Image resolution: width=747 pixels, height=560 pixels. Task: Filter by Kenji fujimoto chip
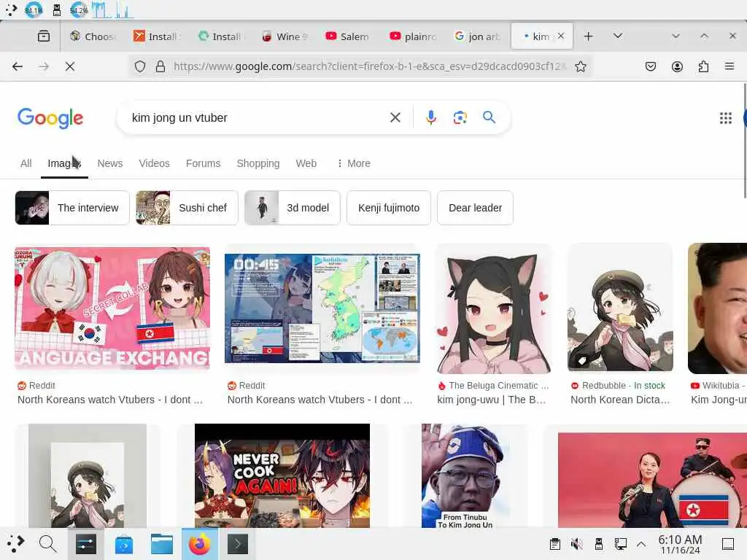coord(389,208)
